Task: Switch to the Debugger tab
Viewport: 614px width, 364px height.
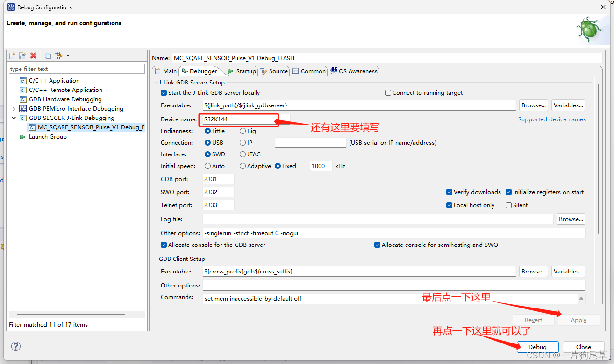Action: [x=200, y=71]
